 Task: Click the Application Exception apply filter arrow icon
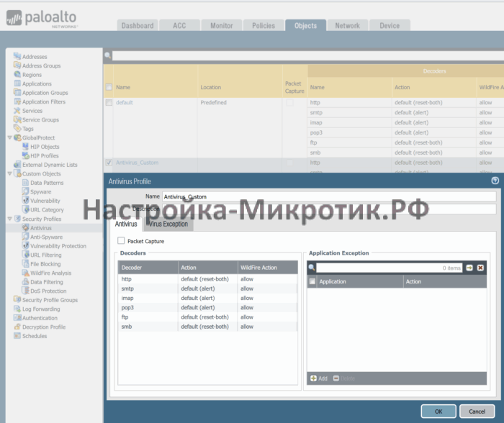(469, 268)
